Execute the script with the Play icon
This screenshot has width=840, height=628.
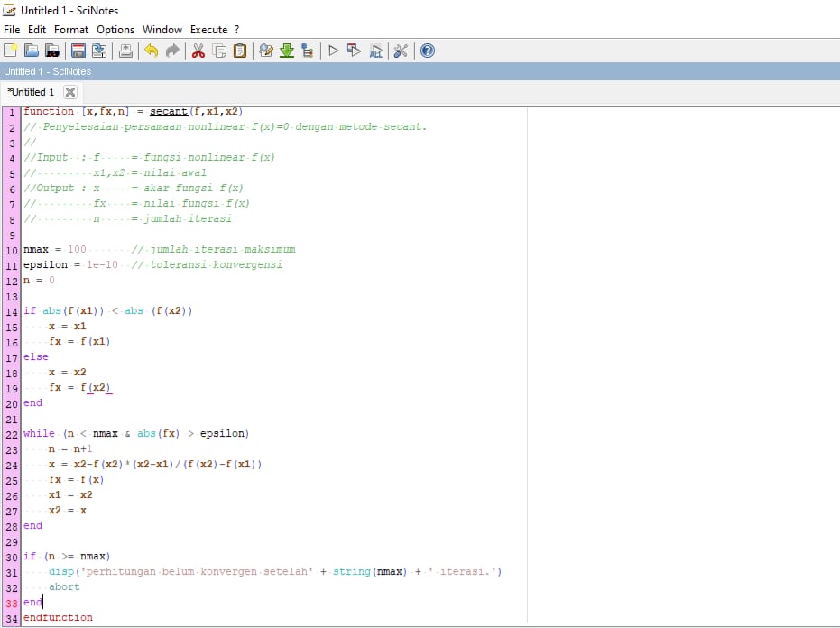pyautogui.click(x=333, y=51)
